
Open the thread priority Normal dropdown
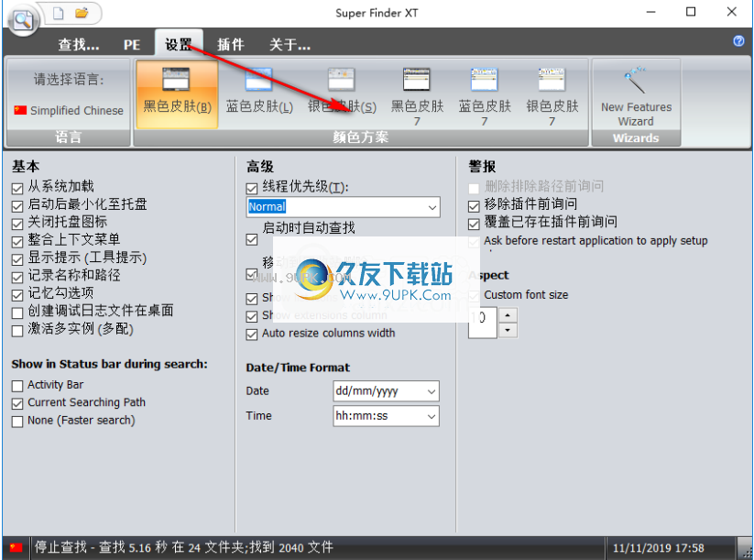[432, 207]
